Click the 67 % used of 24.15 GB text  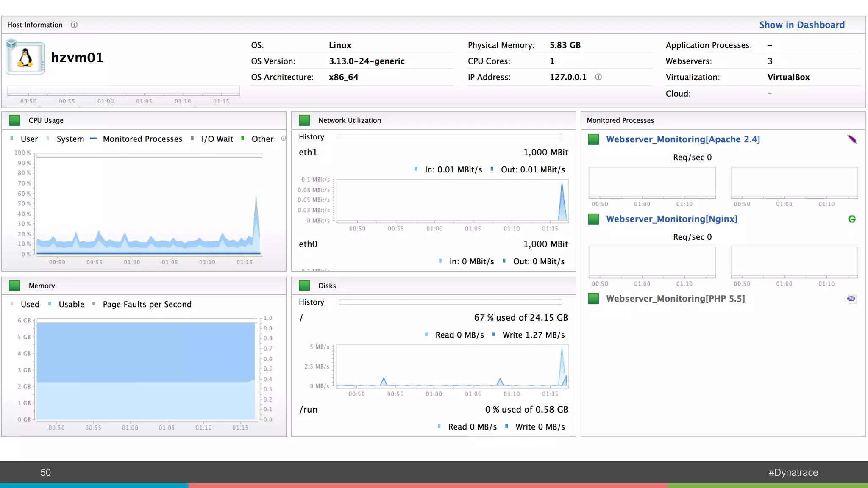pos(521,318)
